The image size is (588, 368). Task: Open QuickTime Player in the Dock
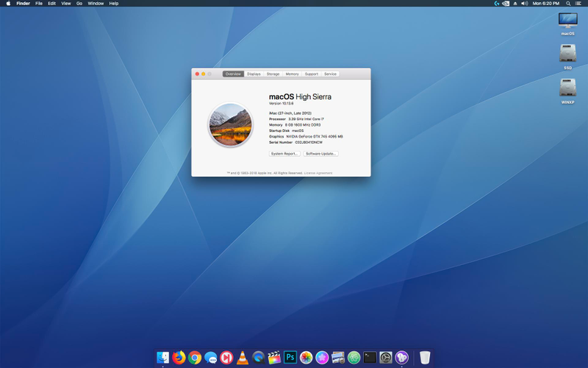tap(259, 358)
